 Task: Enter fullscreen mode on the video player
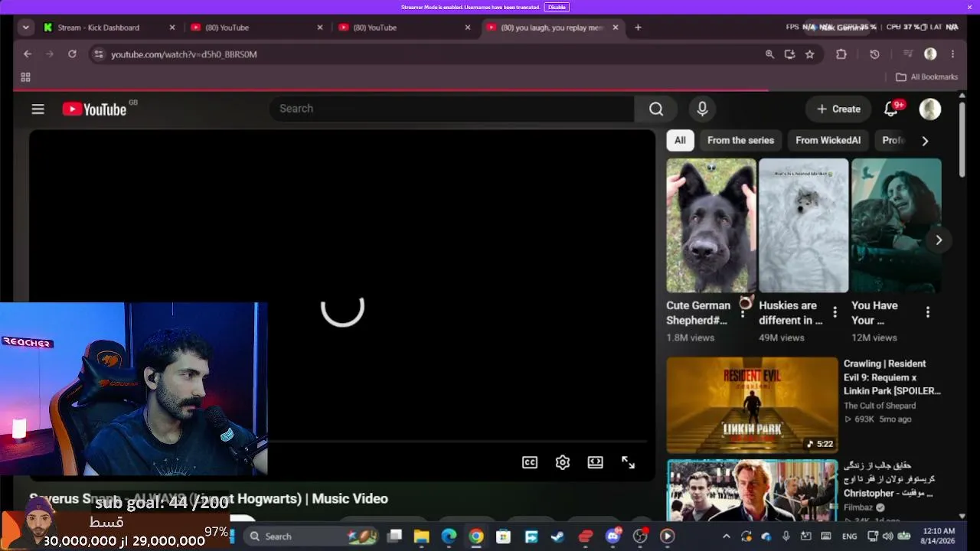pos(628,462)
